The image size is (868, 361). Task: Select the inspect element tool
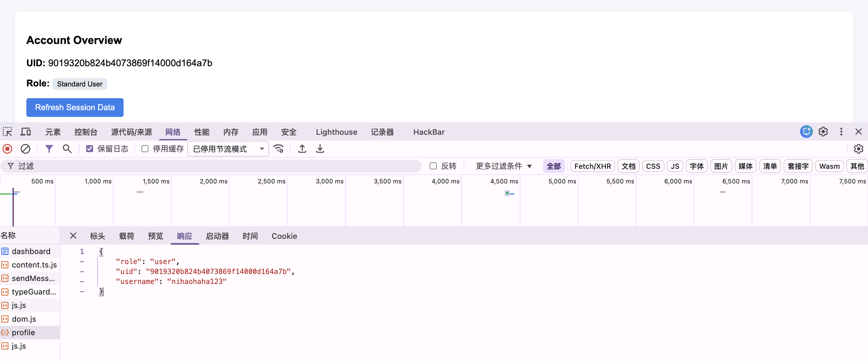7,132
